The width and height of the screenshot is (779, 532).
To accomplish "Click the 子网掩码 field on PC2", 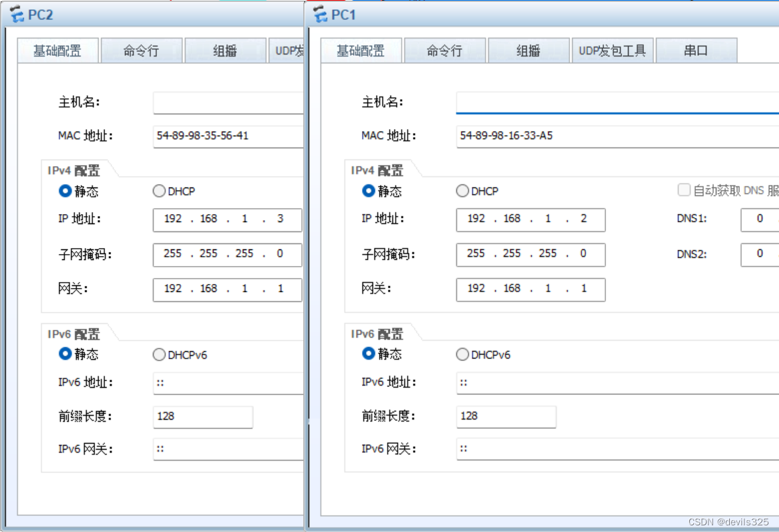I will (227, 254).
